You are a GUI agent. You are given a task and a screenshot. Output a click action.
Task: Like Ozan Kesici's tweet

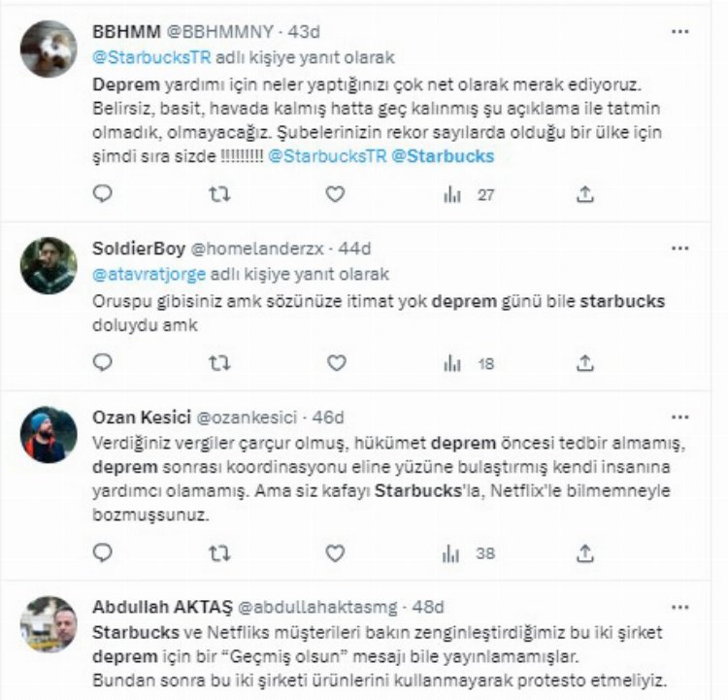pyautogui.click(x=335, y=552)
